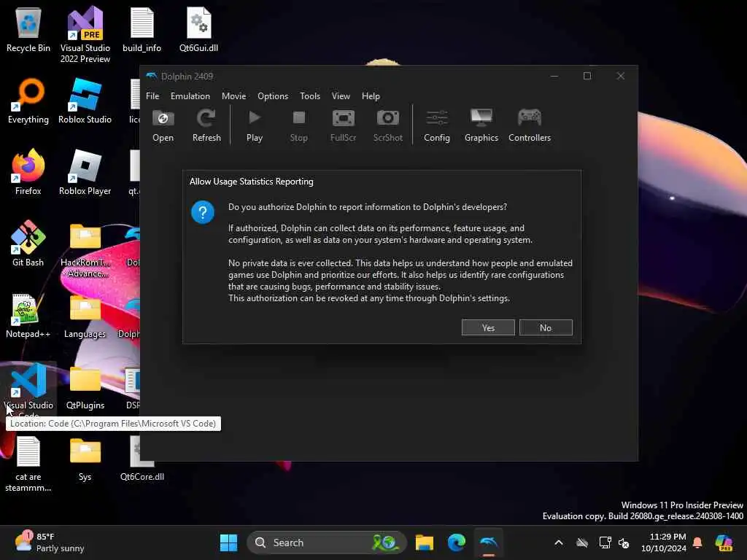747x560 pixels.
Task: Select the Firefox desktop shortcut
Action: [x=28, y=172]
